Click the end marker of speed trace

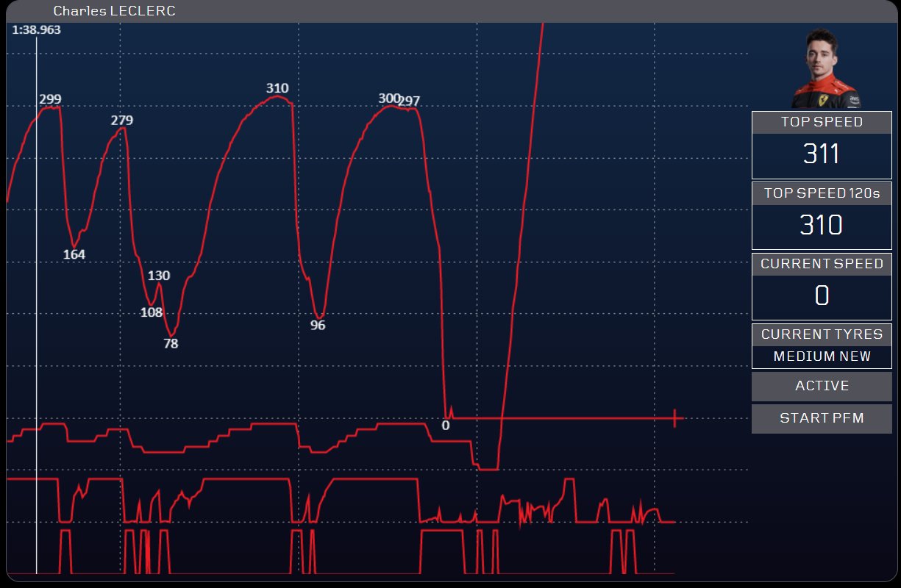(x=674, y=418)
